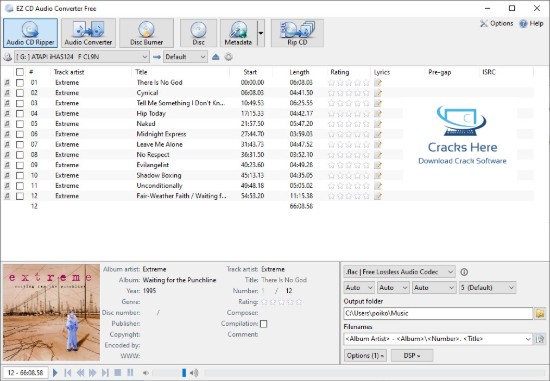Open the Help menu
The height and width of the screenshot is (381, 550).
531,24
